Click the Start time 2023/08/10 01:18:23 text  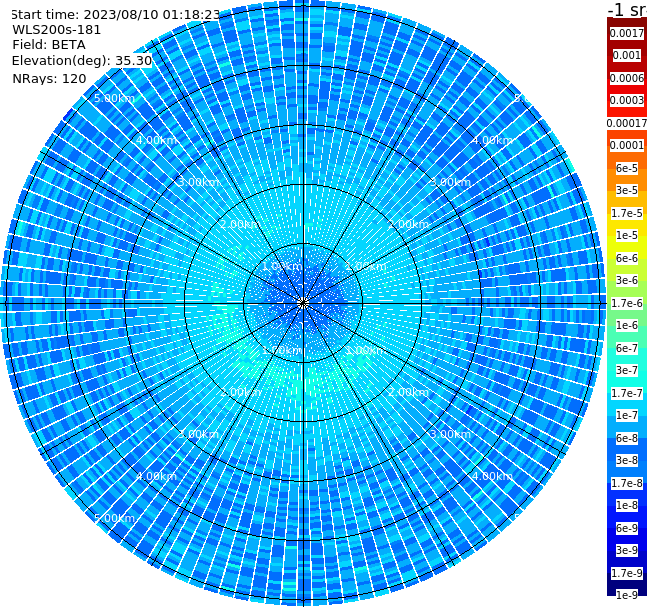(x=115, y=14)
